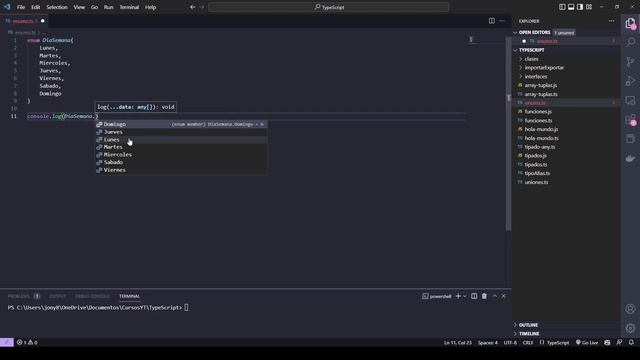640x360 pixels.
Task: Split the terminal panel
Action: 474,296
